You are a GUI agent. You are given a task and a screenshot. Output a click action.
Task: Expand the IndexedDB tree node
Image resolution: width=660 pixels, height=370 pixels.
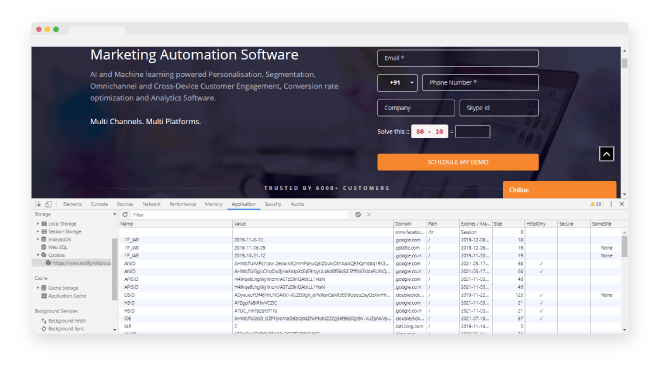(38, 240)
